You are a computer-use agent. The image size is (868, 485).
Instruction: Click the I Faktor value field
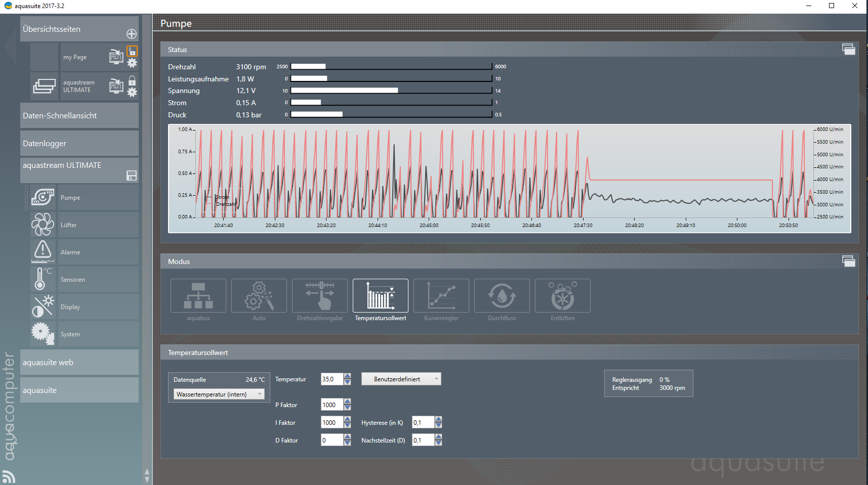click(x=332, y=422)
